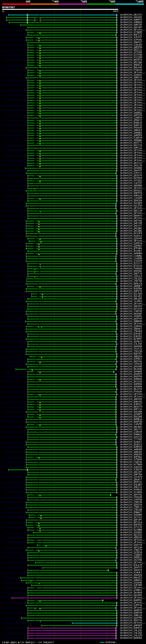Click the UniRef100_B6JZT4 label
The width and height of the screenshot is (146, 644).
[131, 389]
